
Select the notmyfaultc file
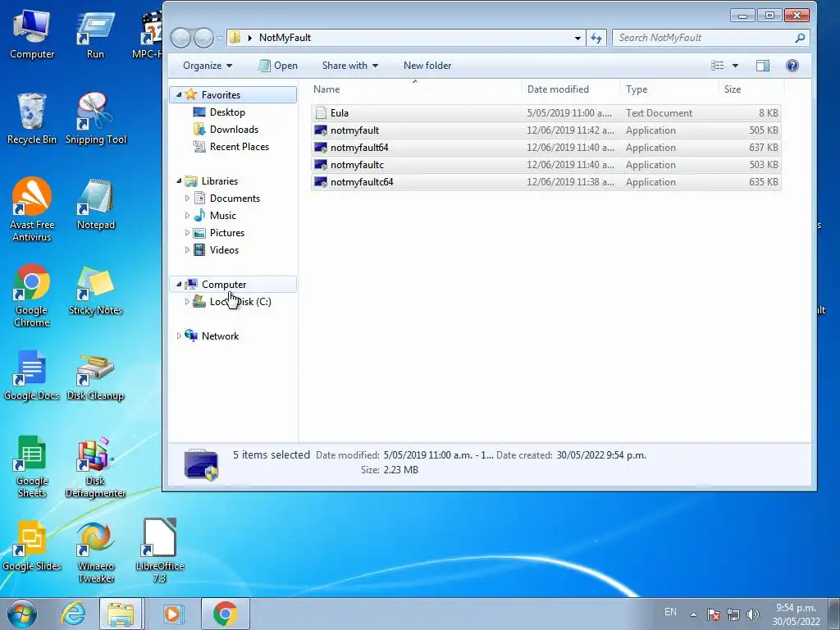point(546,164)
